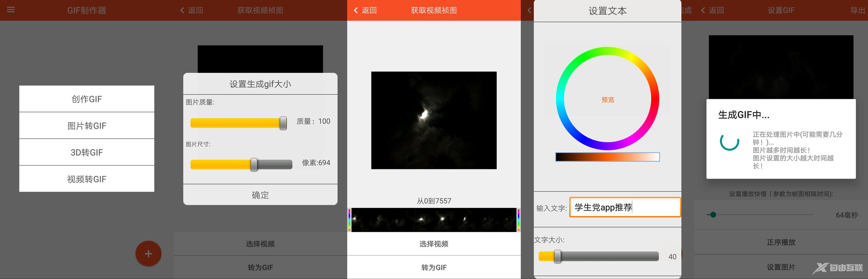Screen dimensions: 868x279
Task: Click the 设置文本 dialog title
Action: tap(607, 11)
